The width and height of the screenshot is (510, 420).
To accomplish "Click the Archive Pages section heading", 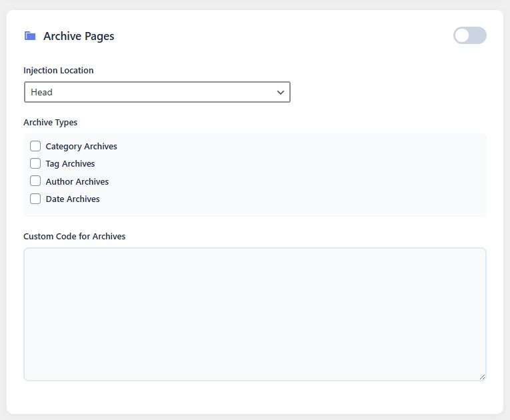I will pos(79,36).
